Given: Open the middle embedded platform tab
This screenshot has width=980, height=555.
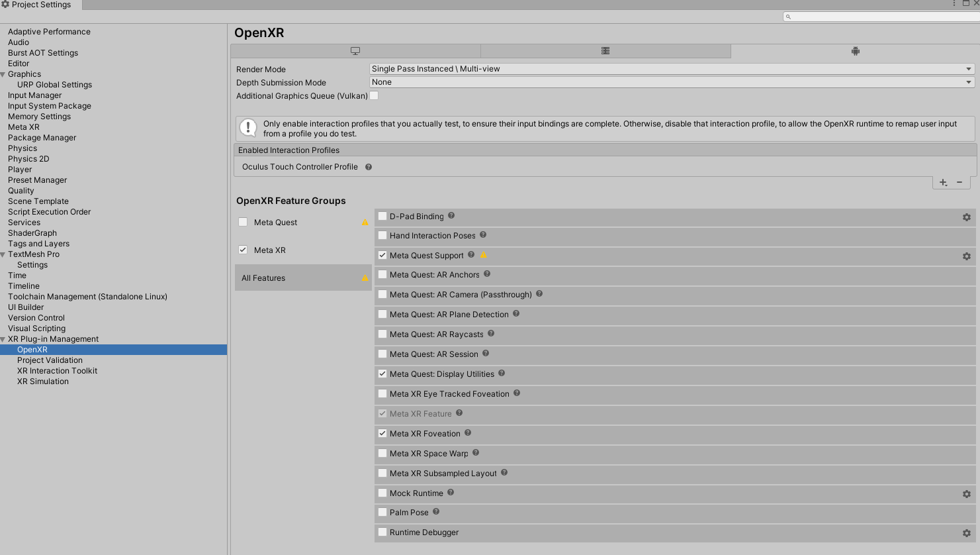Looking at the screenshot, I should pyautogui.click(x=605, y=50).
